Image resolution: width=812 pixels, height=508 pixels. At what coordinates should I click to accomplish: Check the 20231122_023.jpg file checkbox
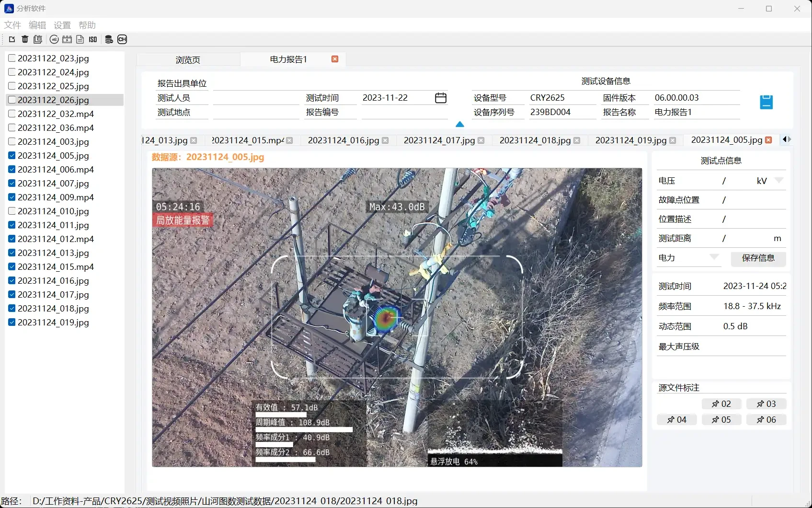[x=11, y=58]
